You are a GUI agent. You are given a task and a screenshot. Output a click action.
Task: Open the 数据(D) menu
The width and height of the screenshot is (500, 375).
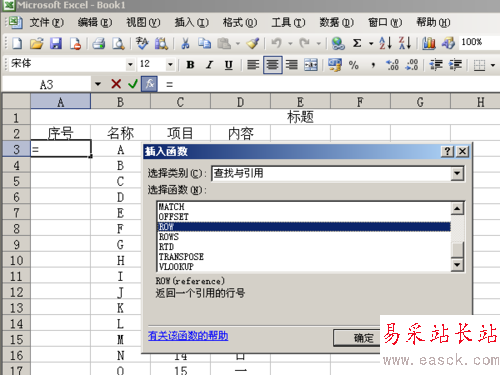click(336, 23)
